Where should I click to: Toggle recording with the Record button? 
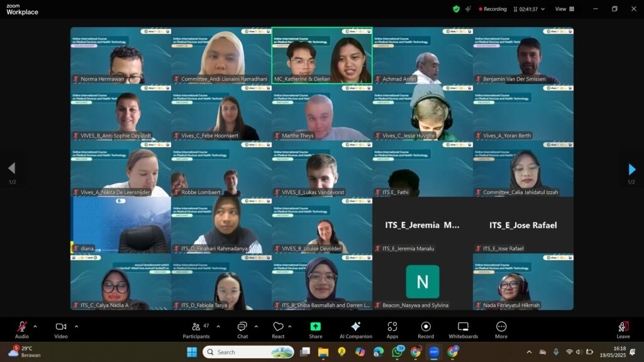426,329
